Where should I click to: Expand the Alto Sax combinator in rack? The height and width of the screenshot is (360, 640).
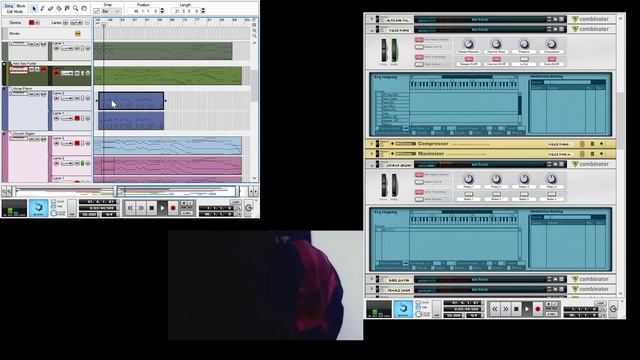pyautogui.click(x=372, y=19)
